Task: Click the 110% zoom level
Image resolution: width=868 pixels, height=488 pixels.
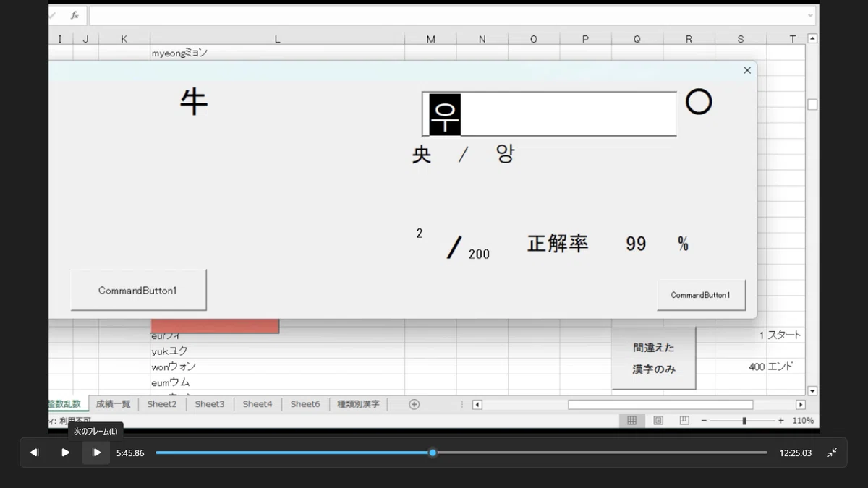Action: [x=803, y=420]
